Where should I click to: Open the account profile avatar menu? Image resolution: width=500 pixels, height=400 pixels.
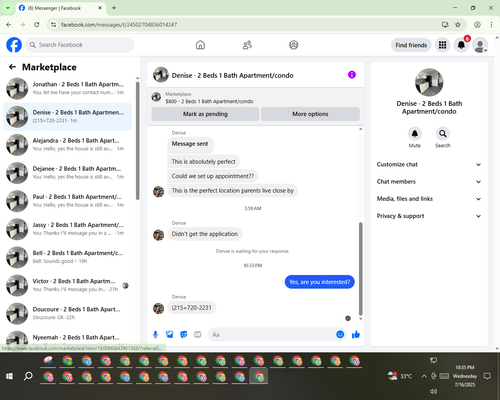(480, 45)
